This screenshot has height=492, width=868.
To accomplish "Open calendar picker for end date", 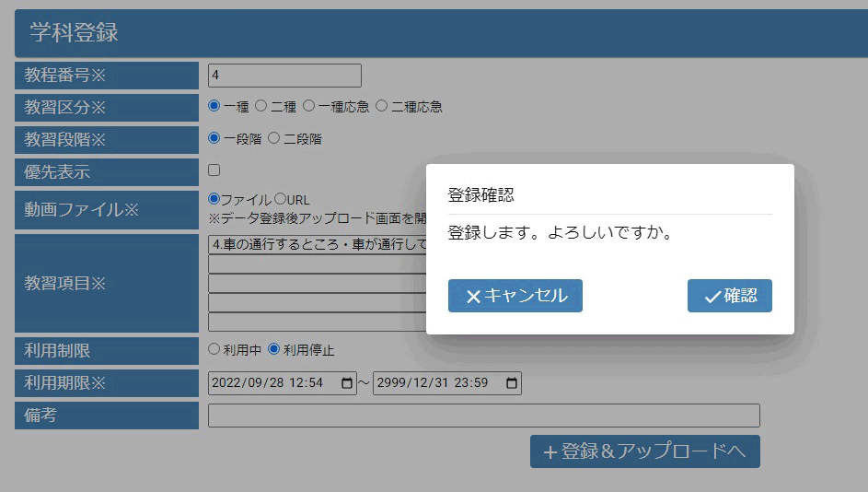I will point(512,383).
